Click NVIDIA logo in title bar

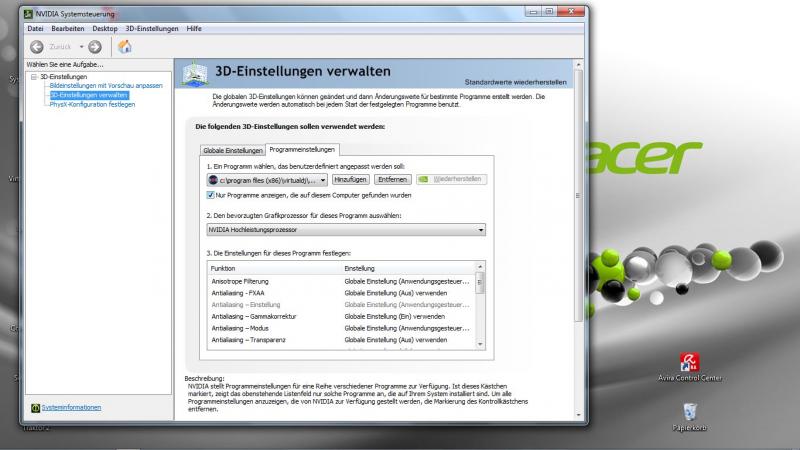pos(28,14)
